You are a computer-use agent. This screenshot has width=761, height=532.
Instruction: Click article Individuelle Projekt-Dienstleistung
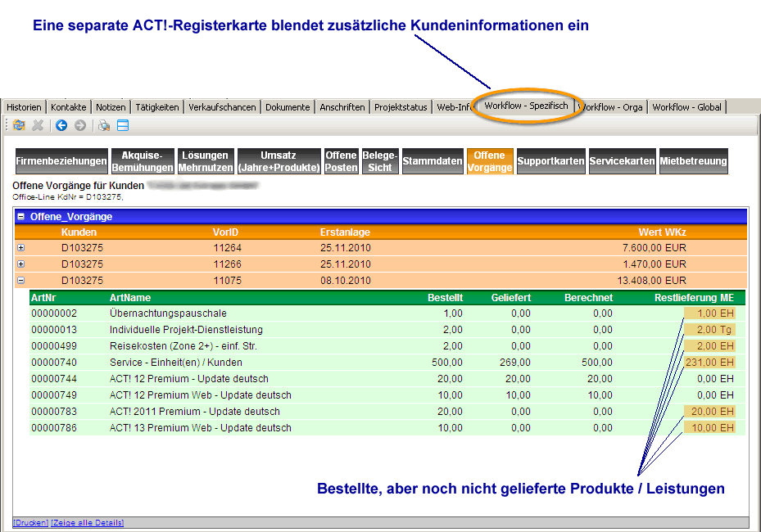pyautogui.click(x=187, y=330)
